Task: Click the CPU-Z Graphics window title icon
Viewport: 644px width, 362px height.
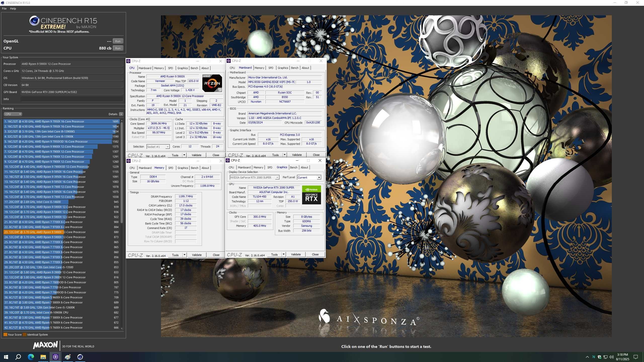Action: [x=228, y=160]
